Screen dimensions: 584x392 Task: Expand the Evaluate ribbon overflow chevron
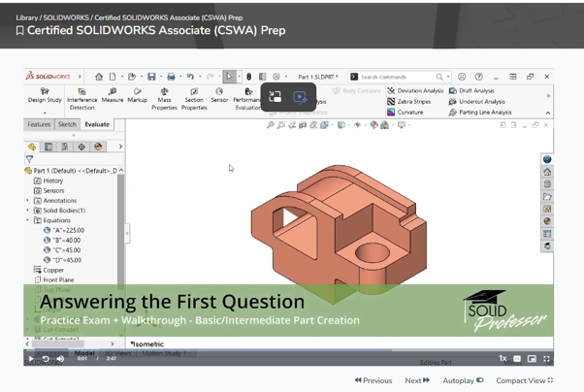pyautogui.click(x=548, y=96)
